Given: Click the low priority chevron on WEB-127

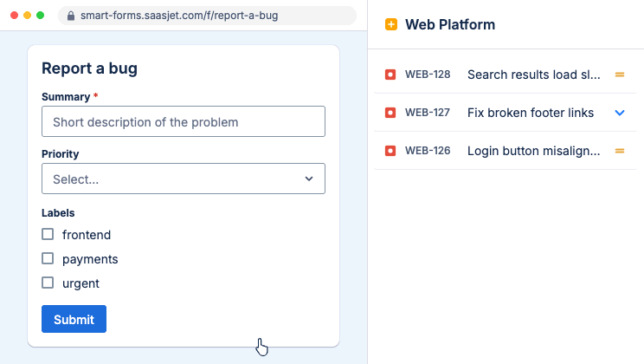Looking at the screenshot, I should click(620, 113).
